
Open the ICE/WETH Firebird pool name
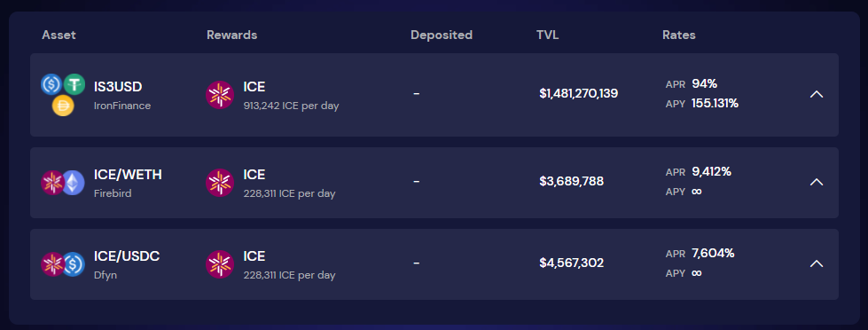click(128, 175)
